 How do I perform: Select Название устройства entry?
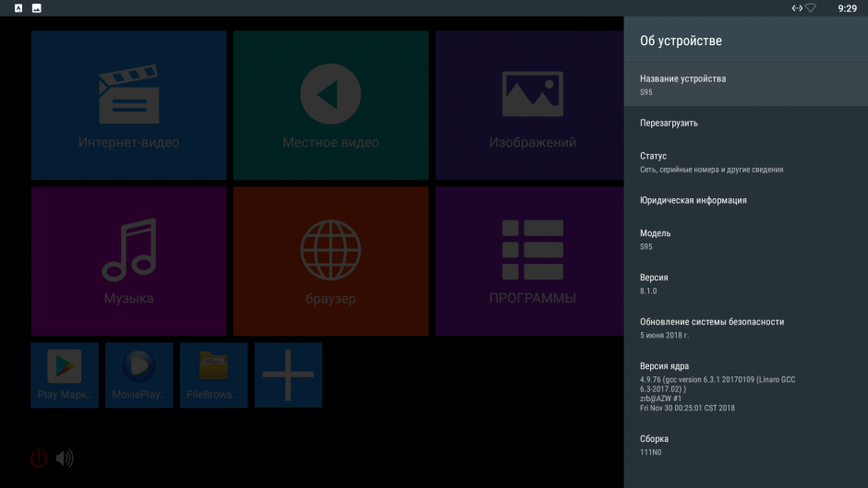(746, 84)
